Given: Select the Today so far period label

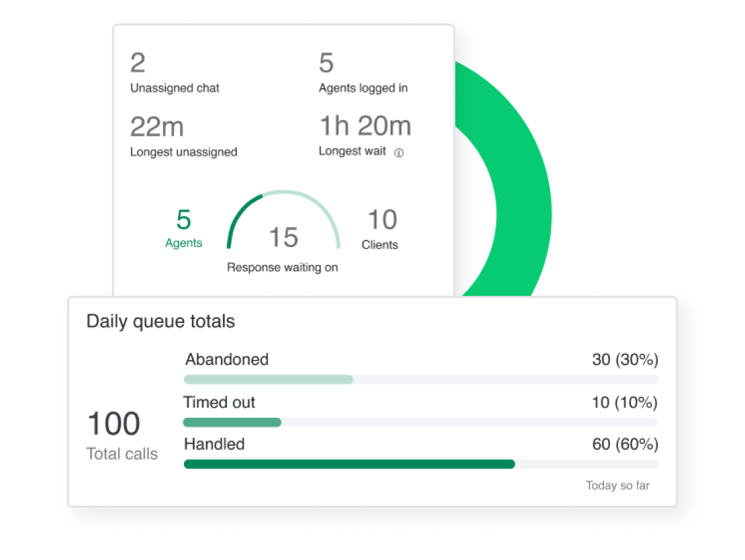Looking at the screenshot, I should (618, 485).
